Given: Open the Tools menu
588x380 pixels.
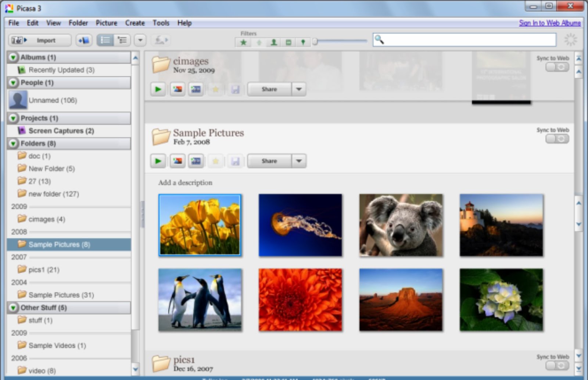Looking at the screenshot, I should pyautogui.click(x=161, y=23).
